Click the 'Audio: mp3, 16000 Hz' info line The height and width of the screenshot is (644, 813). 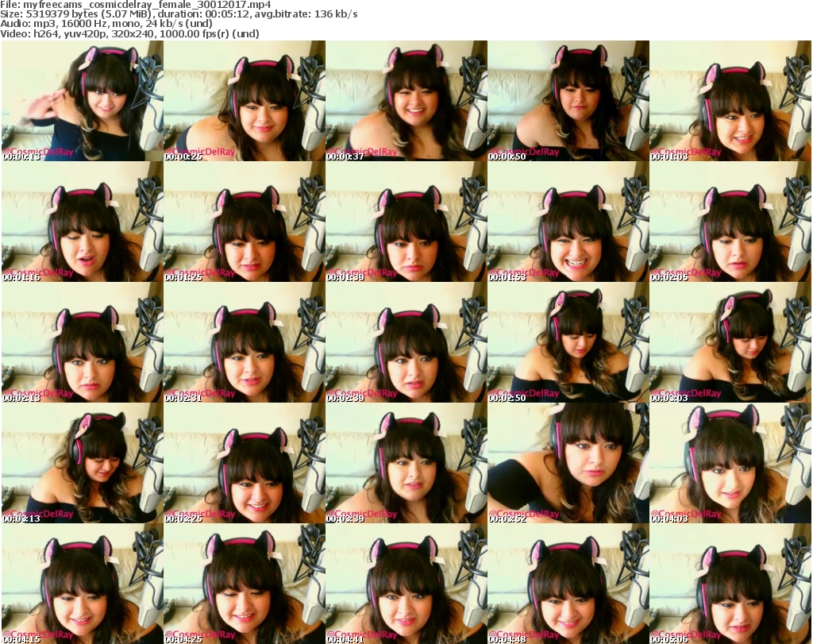click(106, 24)
